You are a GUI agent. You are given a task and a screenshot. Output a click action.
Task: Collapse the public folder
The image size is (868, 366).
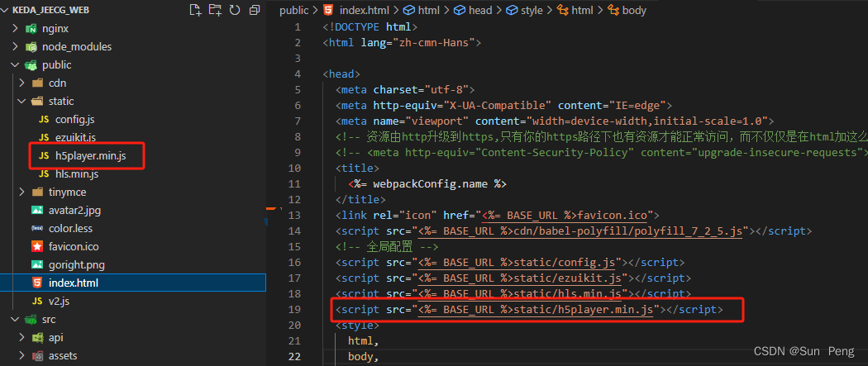coord(16,65)
